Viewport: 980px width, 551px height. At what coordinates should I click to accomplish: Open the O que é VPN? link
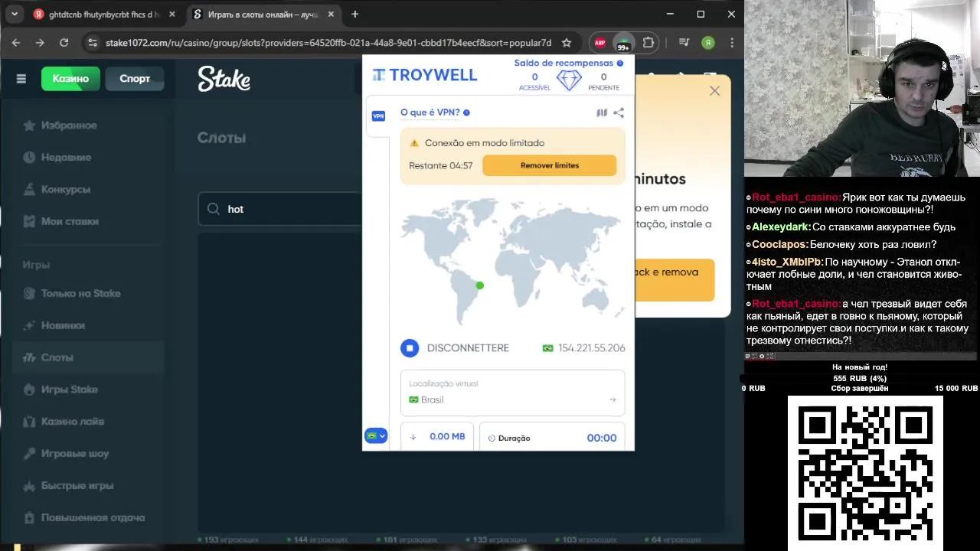430,112
